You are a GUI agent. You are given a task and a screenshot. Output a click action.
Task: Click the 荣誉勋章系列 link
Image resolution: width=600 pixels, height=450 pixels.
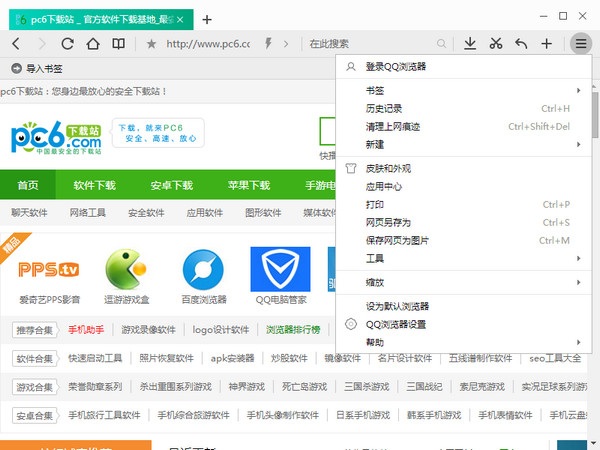[95, 387]
